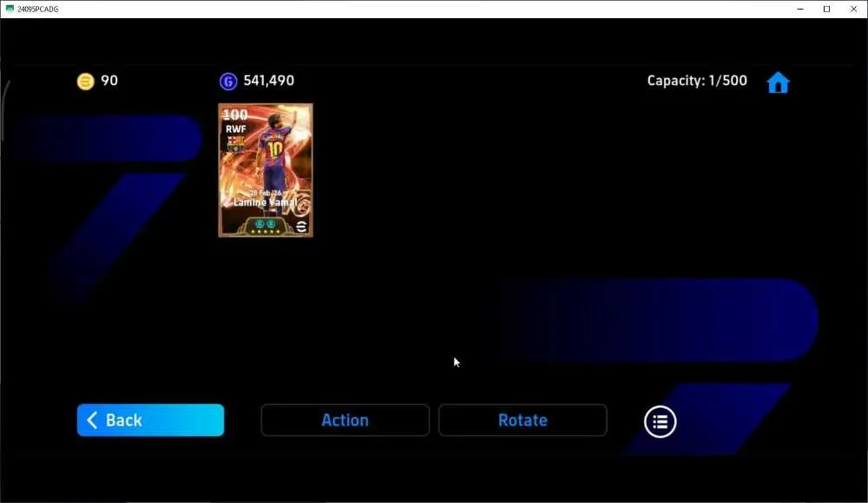Viewport: 868px width, 503px height.
Task: Open the list menu round icon
Action: [x=660, y=421]
